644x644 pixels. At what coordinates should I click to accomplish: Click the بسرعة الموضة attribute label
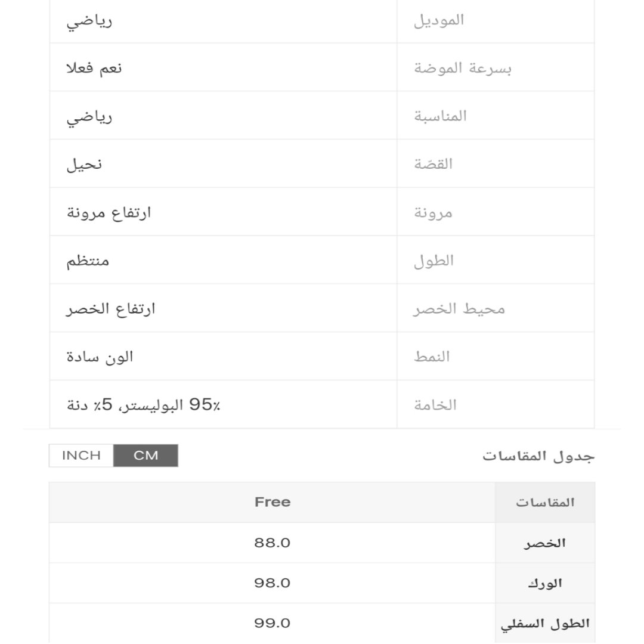[x=463, y=68]
